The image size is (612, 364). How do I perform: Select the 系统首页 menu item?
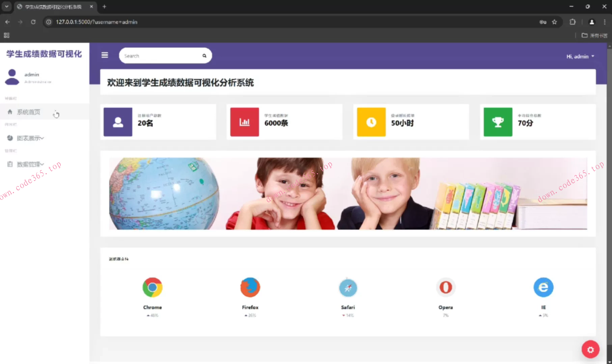pos(28,112)
